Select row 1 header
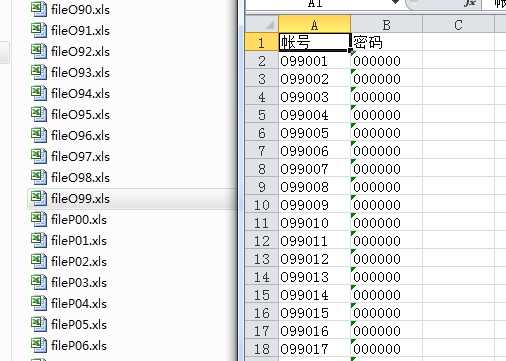 click(262, 42)
